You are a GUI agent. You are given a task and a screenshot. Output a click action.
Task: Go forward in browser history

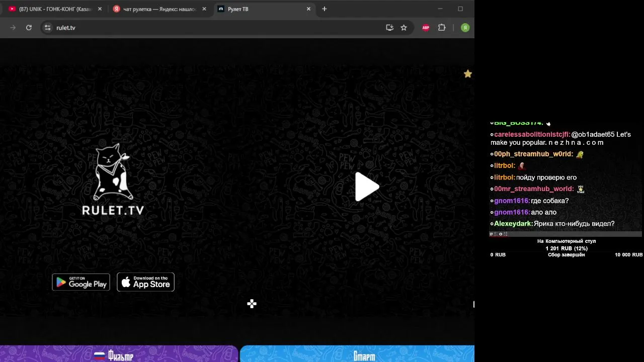(x=13, y=28)
